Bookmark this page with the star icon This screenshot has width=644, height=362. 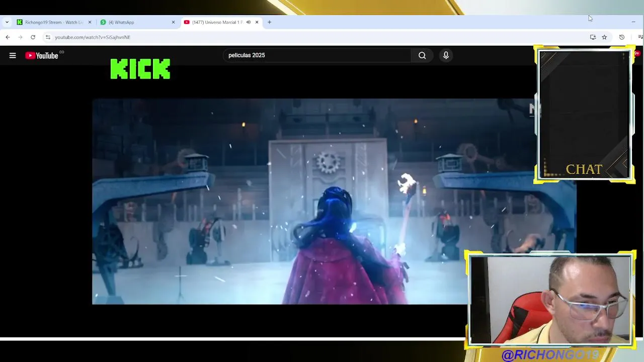pos(604,37)
